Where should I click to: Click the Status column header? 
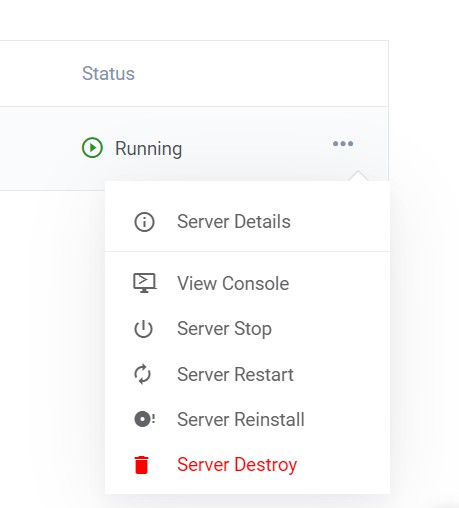[x=108, y=73]
